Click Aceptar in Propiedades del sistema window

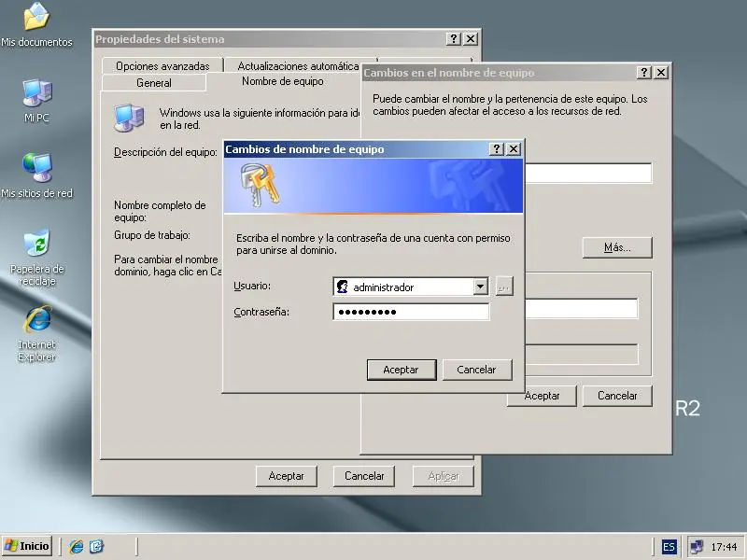pos(287,476)
